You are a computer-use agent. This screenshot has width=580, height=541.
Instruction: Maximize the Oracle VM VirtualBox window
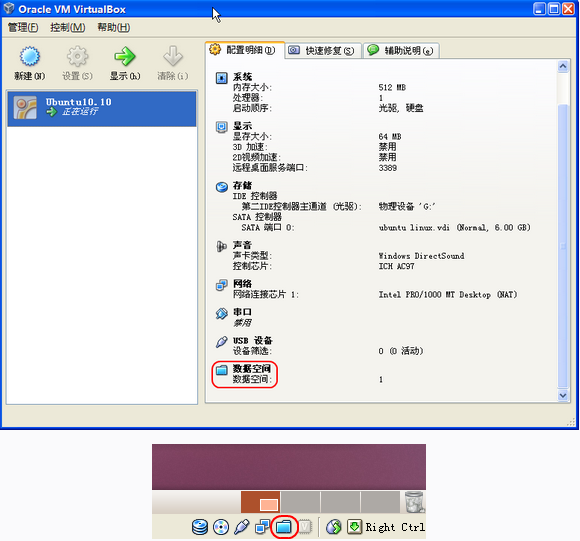[x=554, y=9]
